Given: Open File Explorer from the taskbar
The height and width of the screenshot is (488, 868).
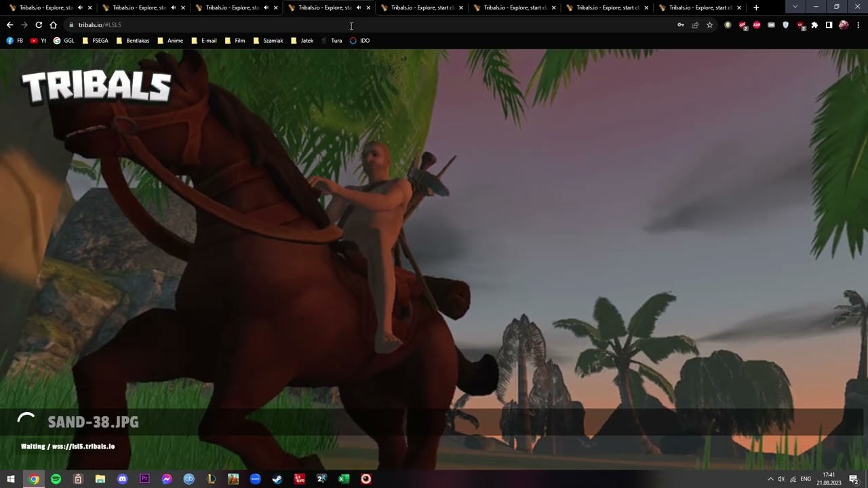Looking at the screenshot, I should click(100, 479).
